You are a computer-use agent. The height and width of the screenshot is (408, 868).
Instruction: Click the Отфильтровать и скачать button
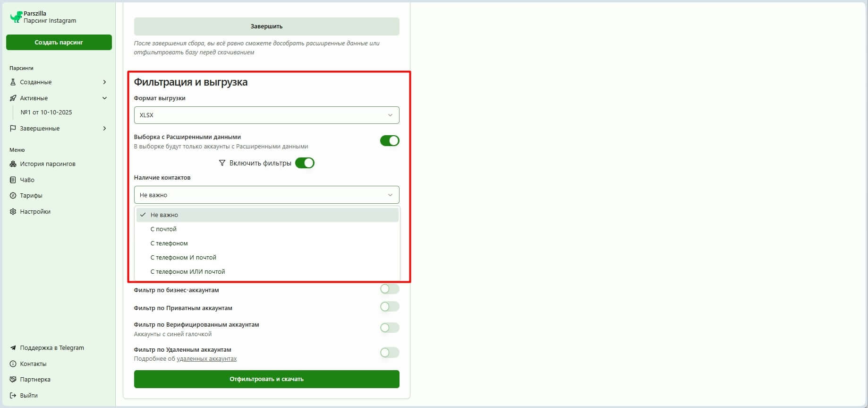pos(266,379)
